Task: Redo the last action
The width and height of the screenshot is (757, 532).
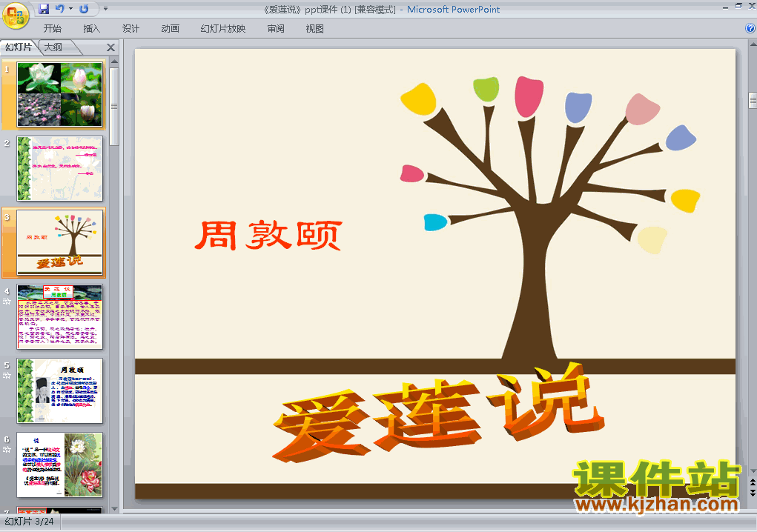Action: coord(84,9)
